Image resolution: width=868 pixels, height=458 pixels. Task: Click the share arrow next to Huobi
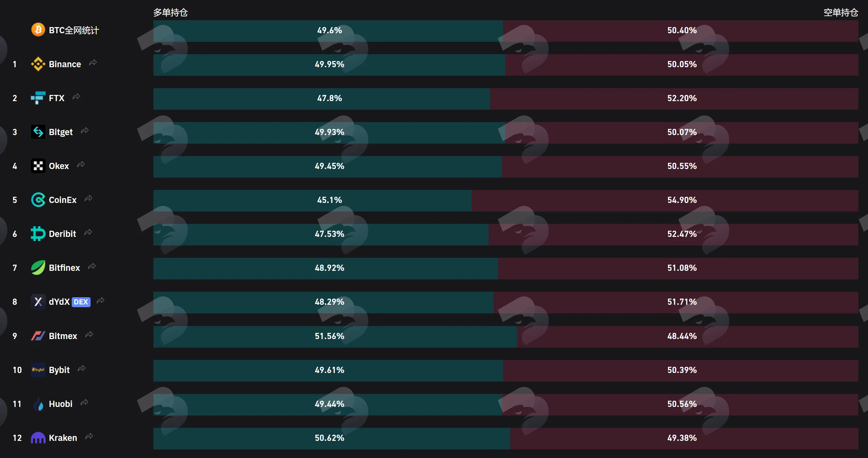[84, 402]
